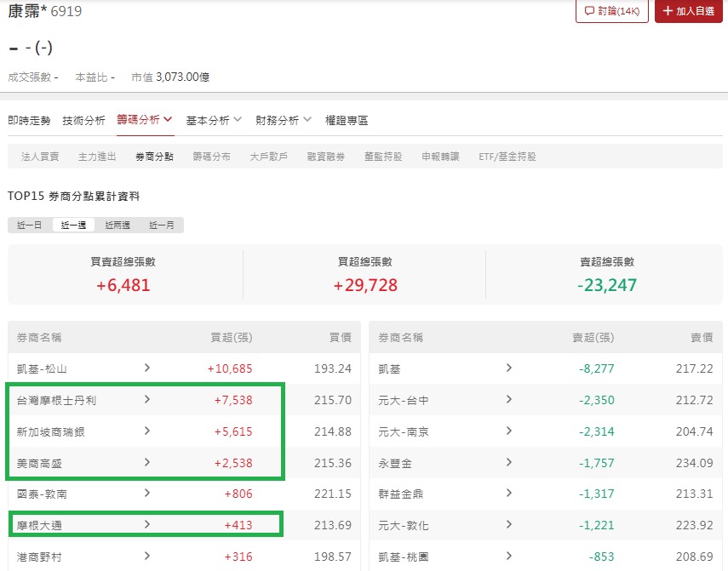Switch to the 技術分析 tab

(83, 120)
